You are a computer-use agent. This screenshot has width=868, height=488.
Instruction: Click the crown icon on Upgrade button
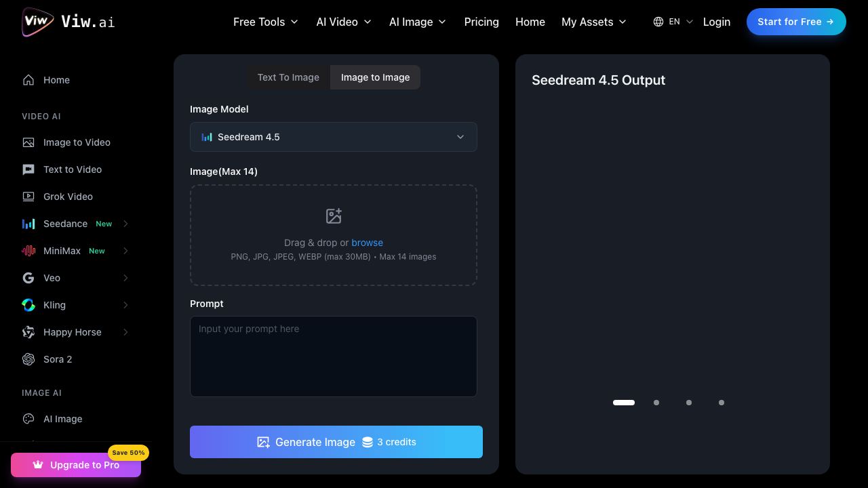38,465
